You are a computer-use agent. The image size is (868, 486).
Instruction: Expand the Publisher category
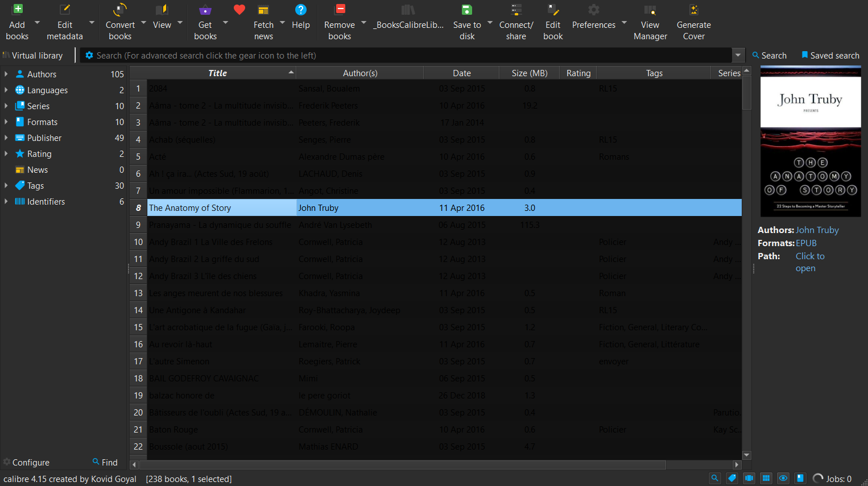click(6, 138)
